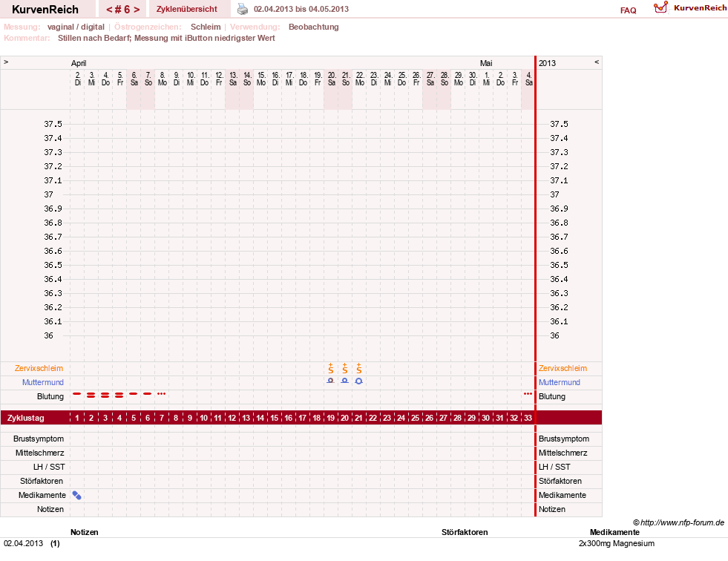Screen dimensions: 728x561
Task: Click the Muttermund open-cervix symbol on April 22
Action: point(359,381)
